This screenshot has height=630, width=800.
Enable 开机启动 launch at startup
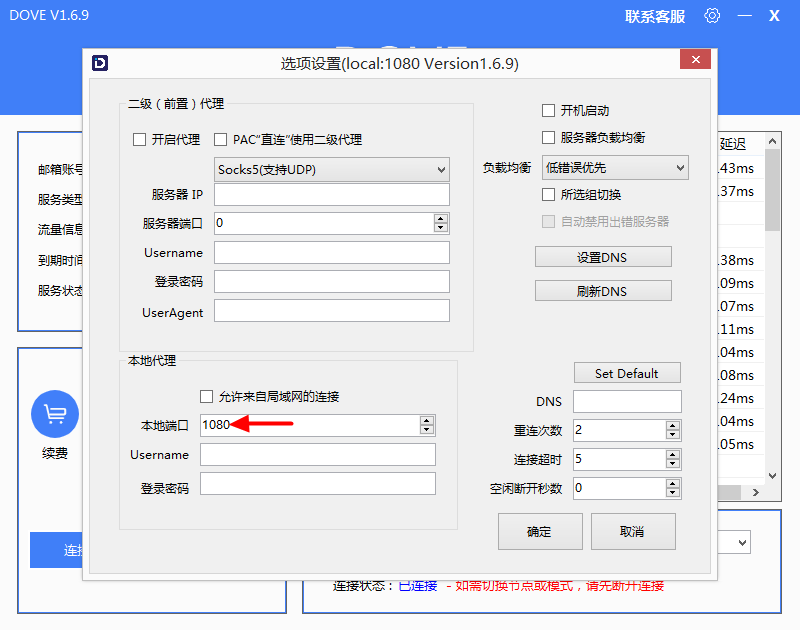548,111
